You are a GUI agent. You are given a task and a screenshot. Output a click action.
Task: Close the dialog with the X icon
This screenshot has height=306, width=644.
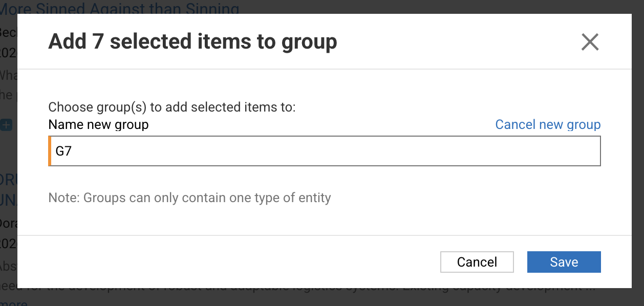590,42
